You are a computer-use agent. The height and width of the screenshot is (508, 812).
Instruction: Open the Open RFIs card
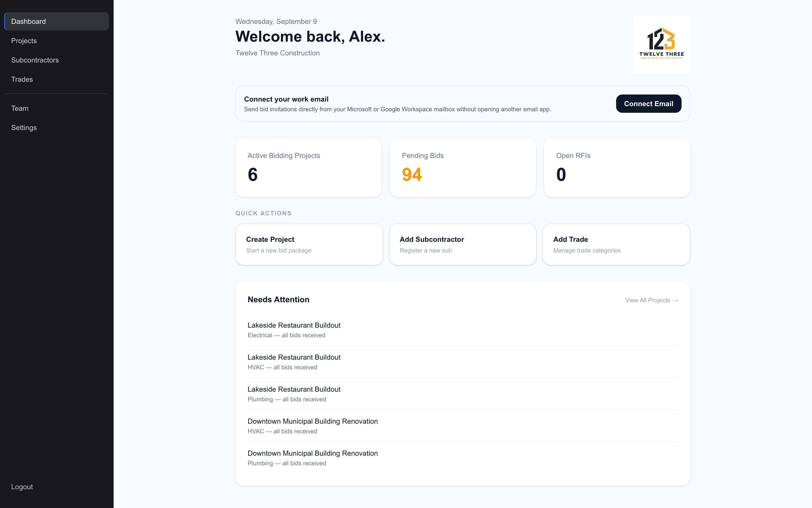coord(617,168)
